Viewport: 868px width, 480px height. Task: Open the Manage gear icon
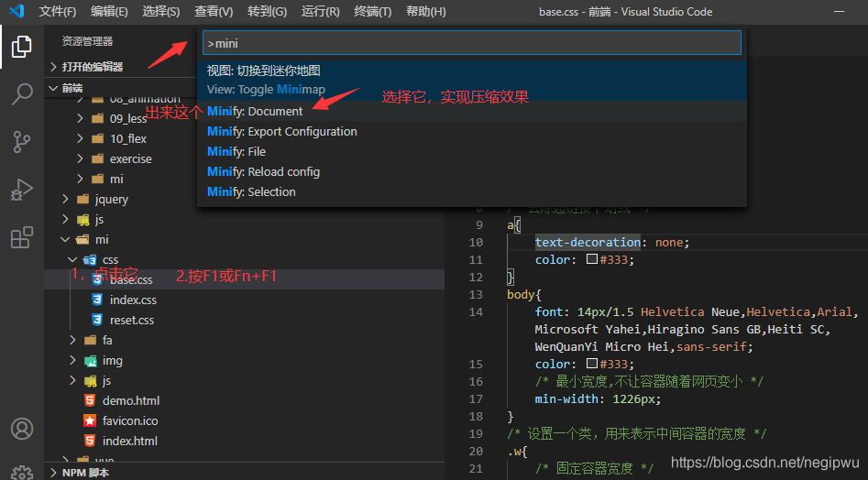point(22,472)
